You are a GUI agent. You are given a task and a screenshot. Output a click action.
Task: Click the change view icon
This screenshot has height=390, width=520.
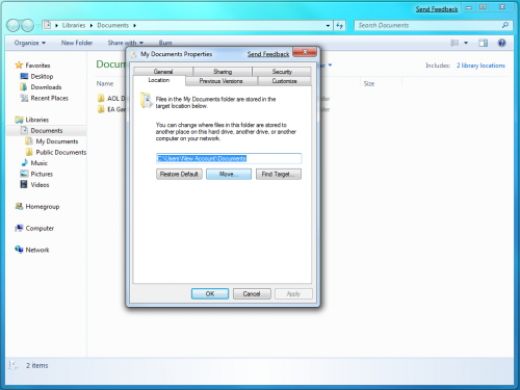point(454,43)
